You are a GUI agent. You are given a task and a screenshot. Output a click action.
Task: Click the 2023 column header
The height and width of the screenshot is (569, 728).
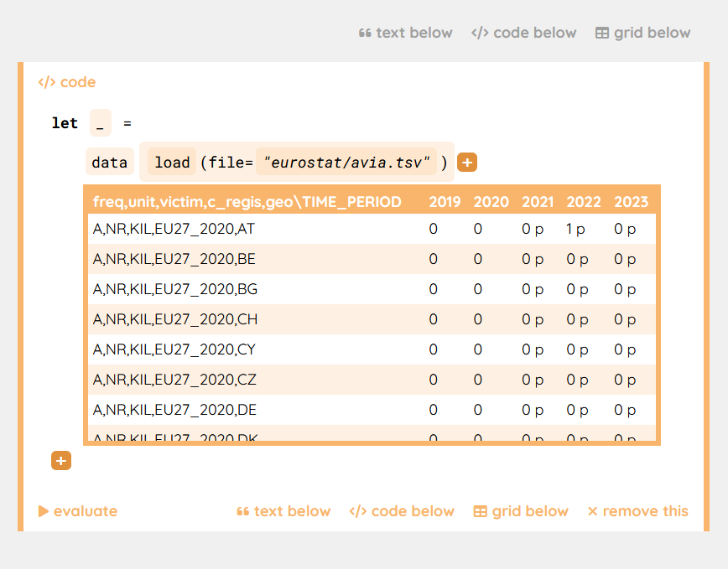pos(631,202)
